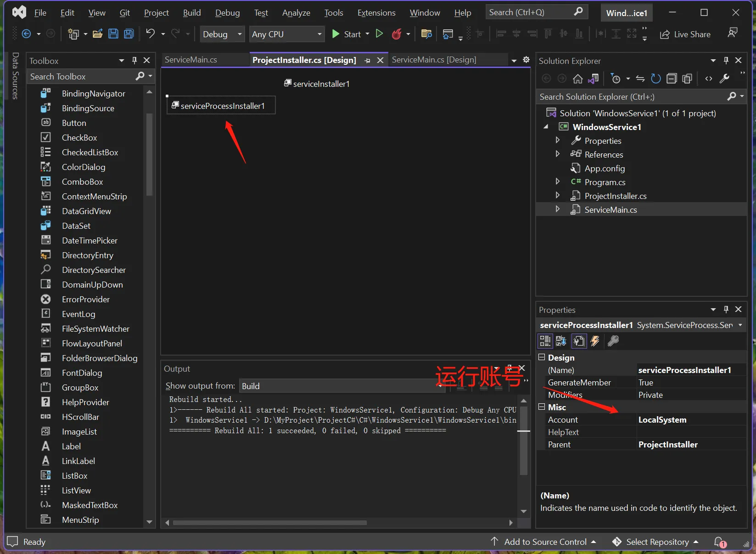Image resolution: width=756 pixels, height=554 pixels.
Task: Open Show output from Build dropdown
Action: pyautogui.click(x=342, y=386)
